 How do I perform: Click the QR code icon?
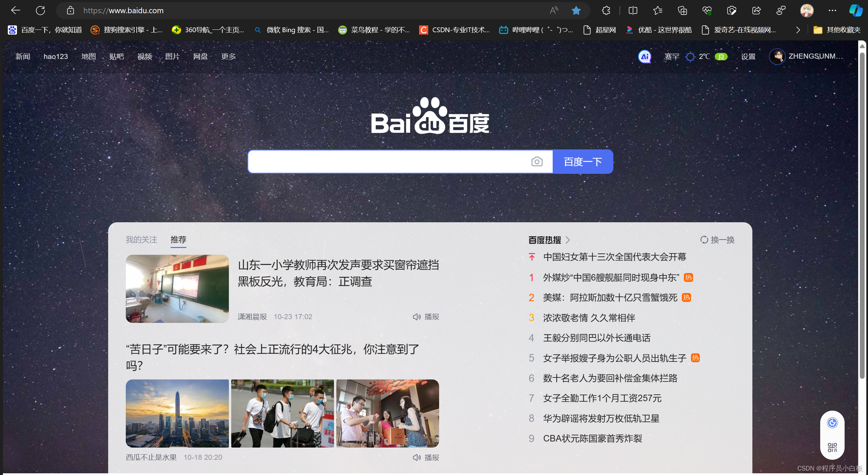click(832, 448)
